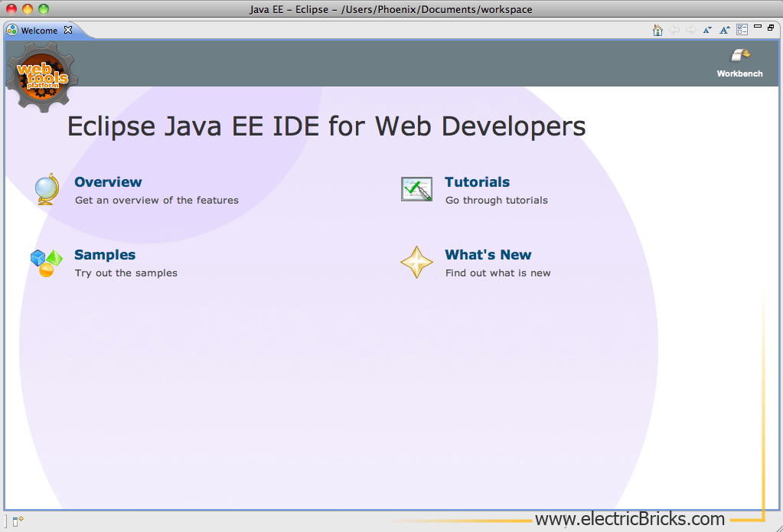Click the Tutorials checklist icon
783x532 pixels.
coord(416,188)
